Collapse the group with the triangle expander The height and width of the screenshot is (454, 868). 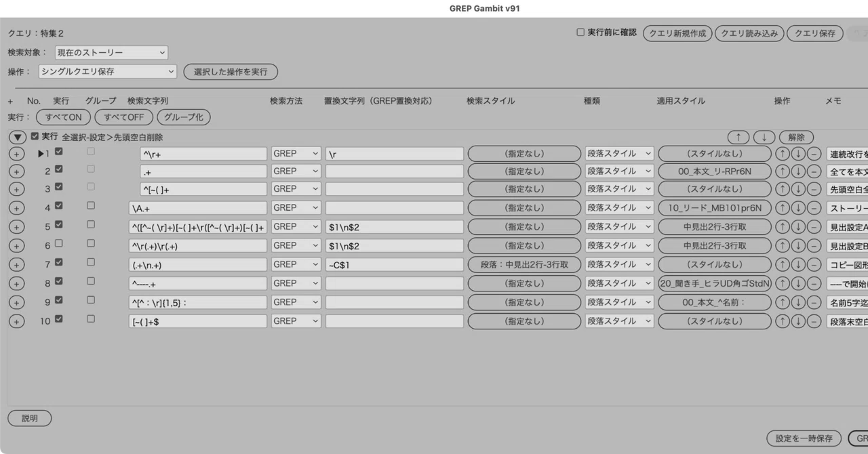17,138
